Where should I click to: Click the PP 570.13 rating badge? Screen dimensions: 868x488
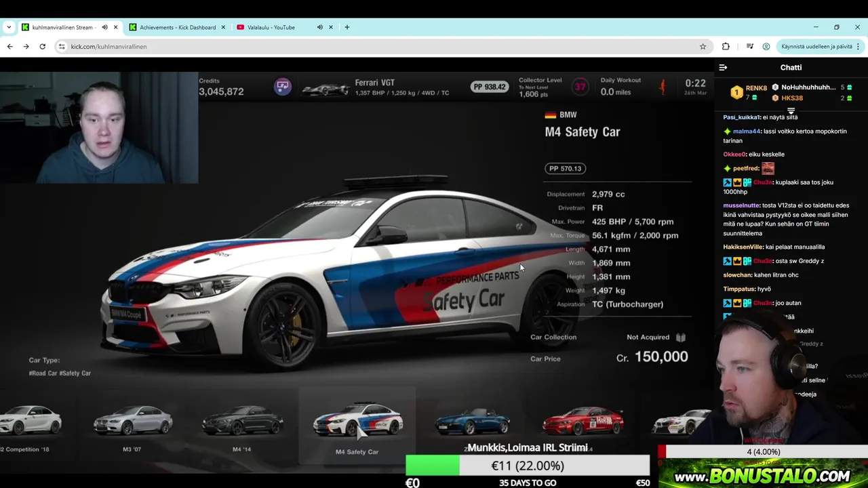566,168
